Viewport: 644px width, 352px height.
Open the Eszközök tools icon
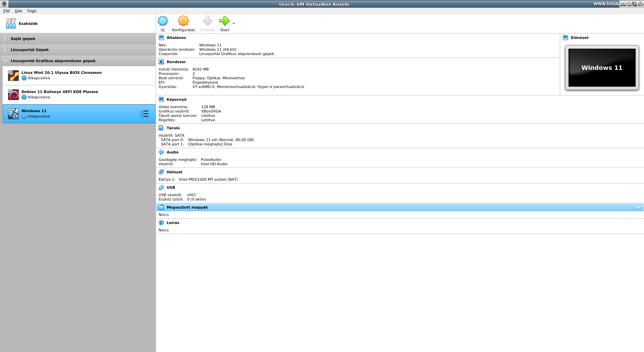tap(11, 24)
